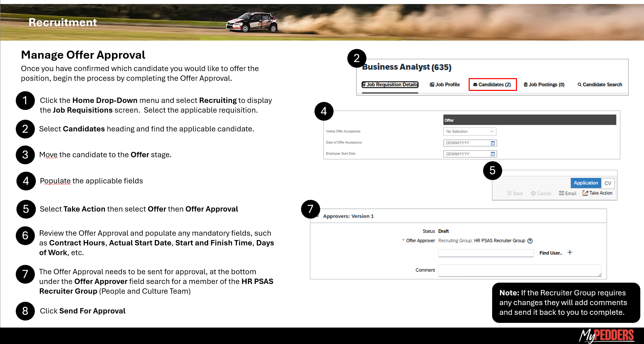Image resolution: width=644 pixels, height=344 pixels.
Task: Switch to CV view toggle
Action: (608, 183)
